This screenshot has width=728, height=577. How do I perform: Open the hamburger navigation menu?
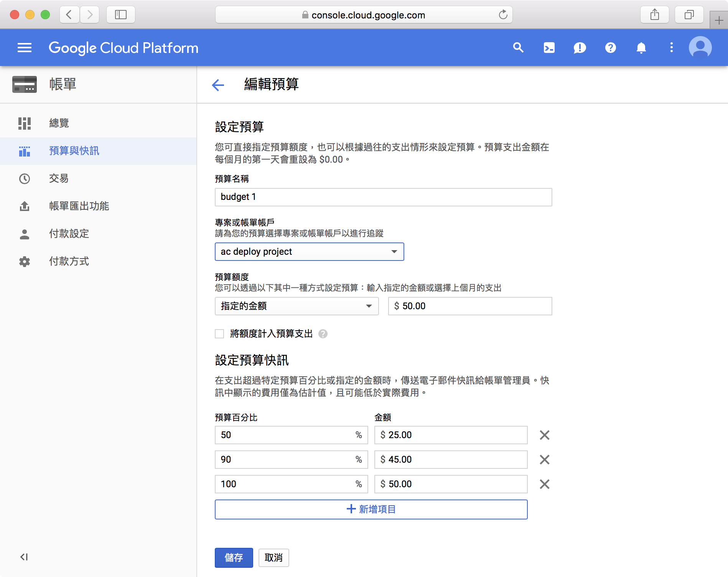coord(25,48)
